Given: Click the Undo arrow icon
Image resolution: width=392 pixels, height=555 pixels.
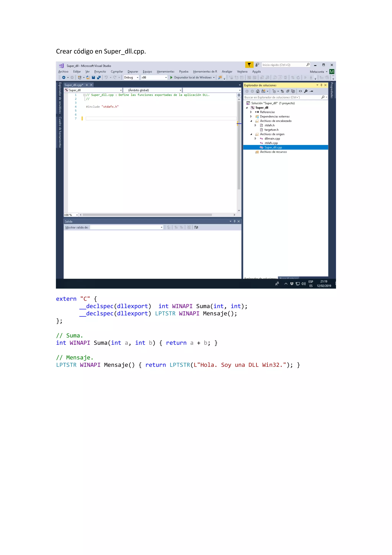Looking at the screenshot, I should (106, 78).
